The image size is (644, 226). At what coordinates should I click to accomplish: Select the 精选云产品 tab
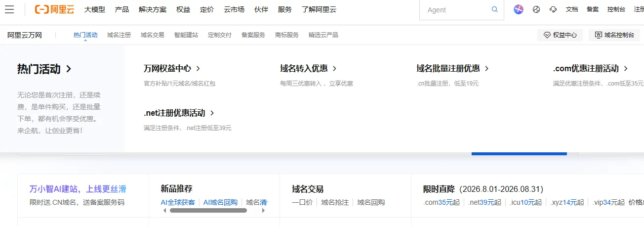[x=323, y=35]
